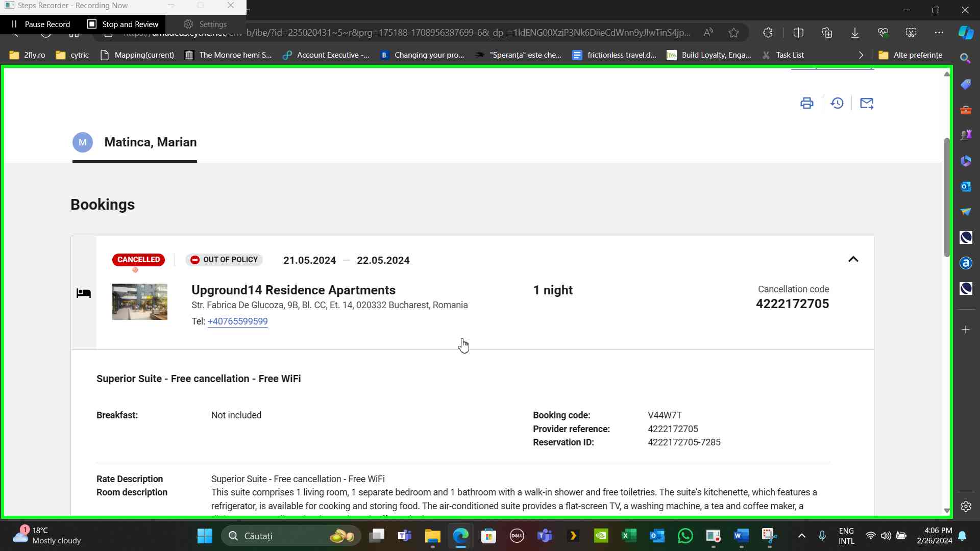Open the Outlook icon in the Edge sidebar
980x551 pixels.
(965, 186)
